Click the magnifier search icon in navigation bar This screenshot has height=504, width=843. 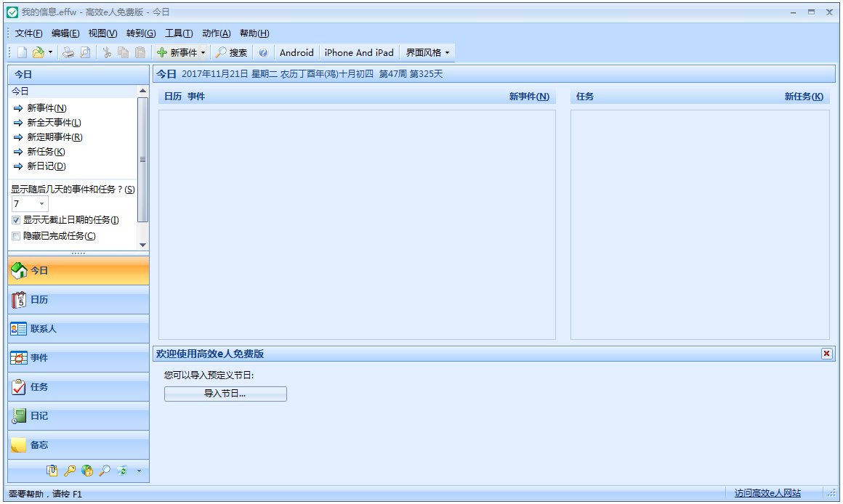point(105,471)
